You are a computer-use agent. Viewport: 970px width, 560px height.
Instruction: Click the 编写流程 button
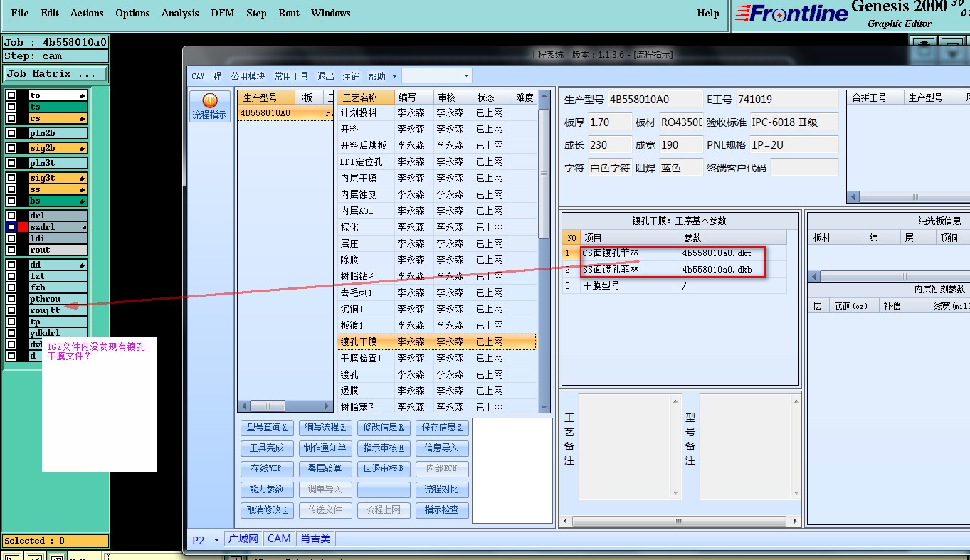(x=325, y=427)
